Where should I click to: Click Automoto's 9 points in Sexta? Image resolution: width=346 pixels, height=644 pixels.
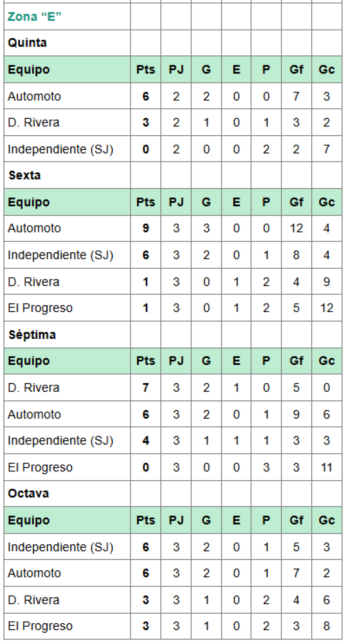(146, 228)
